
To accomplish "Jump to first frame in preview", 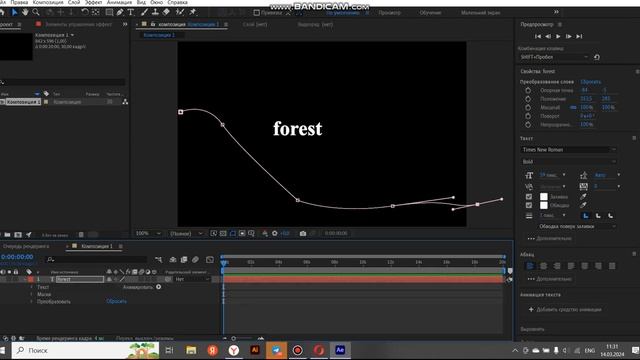I will click(538, 36).
